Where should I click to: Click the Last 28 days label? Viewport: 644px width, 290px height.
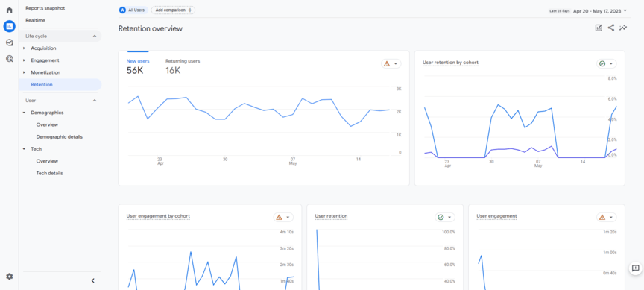pos(559,11)
